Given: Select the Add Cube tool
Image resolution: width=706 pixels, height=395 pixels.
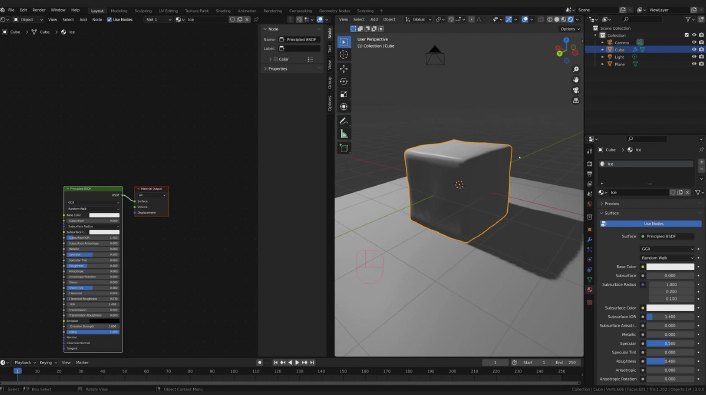Looking at the screenshot, I should 344,148.
